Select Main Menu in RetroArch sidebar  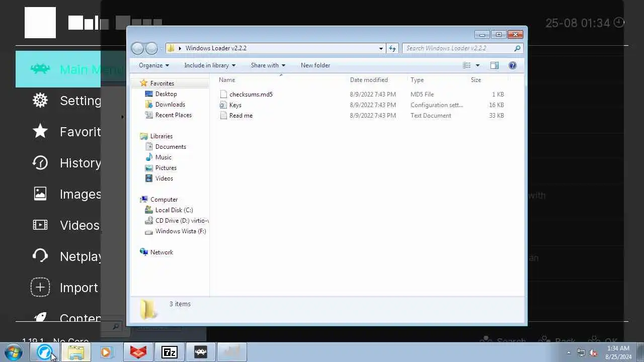70,69
